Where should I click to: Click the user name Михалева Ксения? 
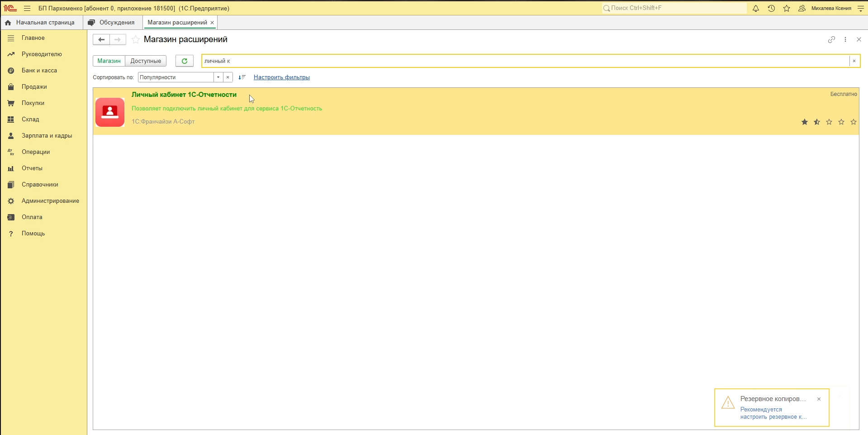point(831,8)
